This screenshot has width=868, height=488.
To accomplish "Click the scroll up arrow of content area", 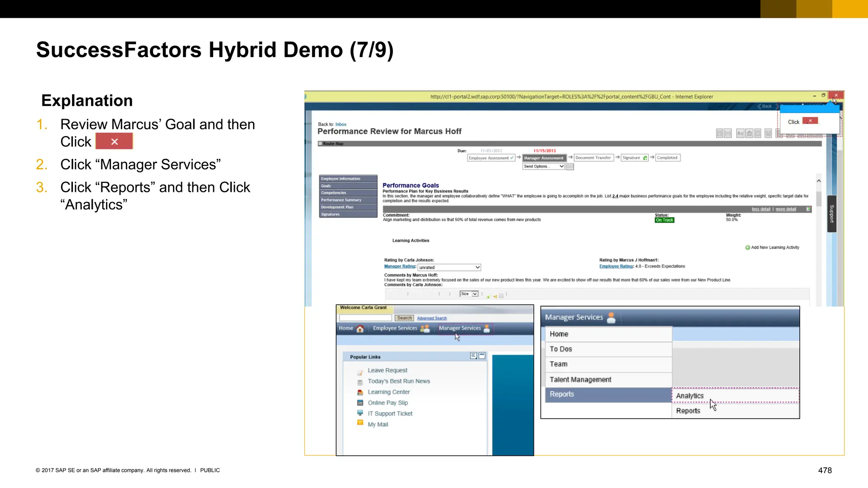I will [819, 181].
